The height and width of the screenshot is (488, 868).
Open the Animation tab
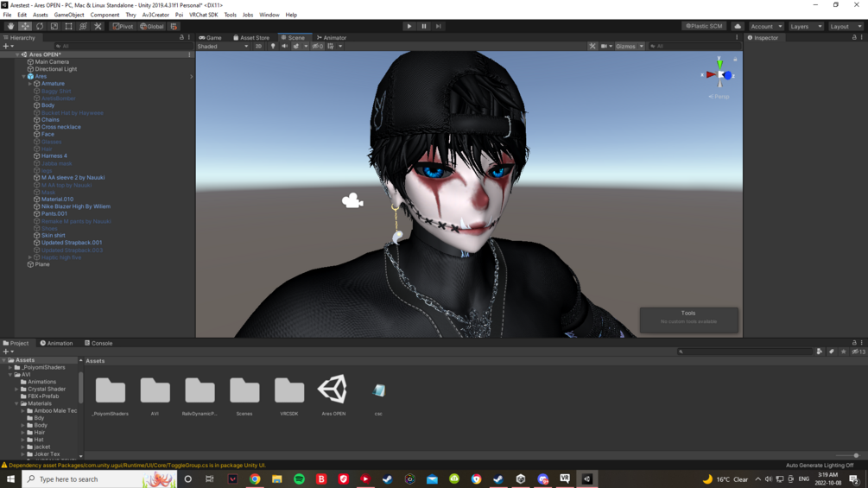56,343
